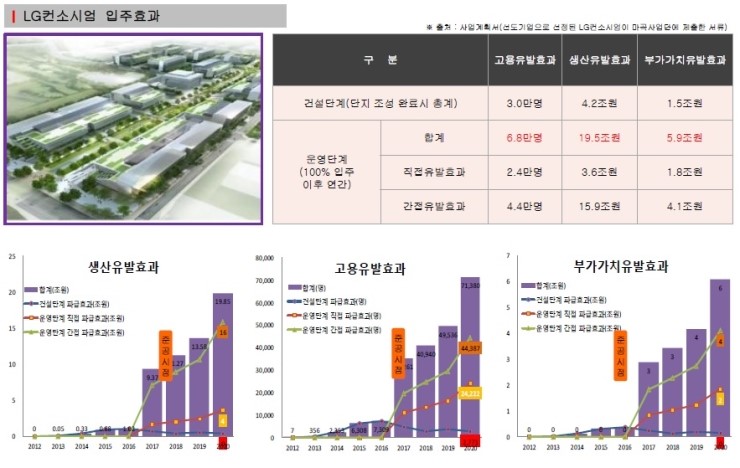
Task: Click the '생산유발효과' table header cell
Action: click(x=599, y=60)
